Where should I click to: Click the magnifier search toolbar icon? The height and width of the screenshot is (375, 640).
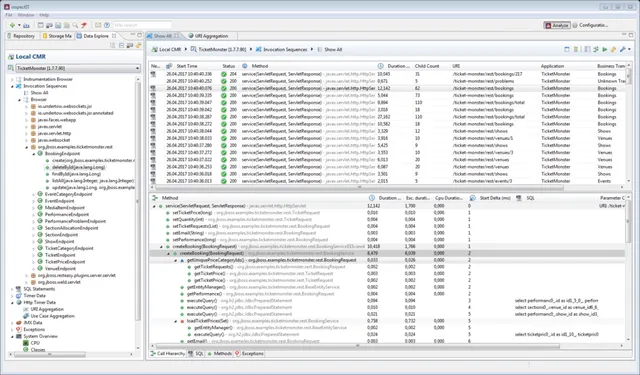[75, 25]
